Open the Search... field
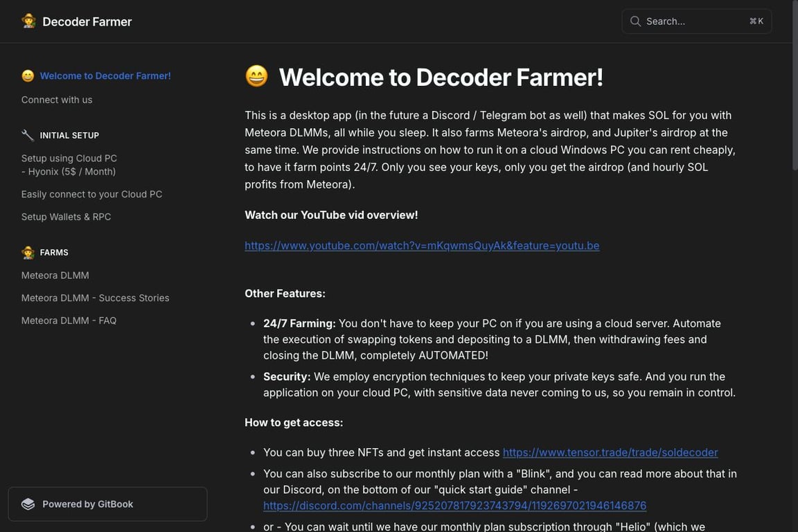798x532 pixels. coord(696,21)
